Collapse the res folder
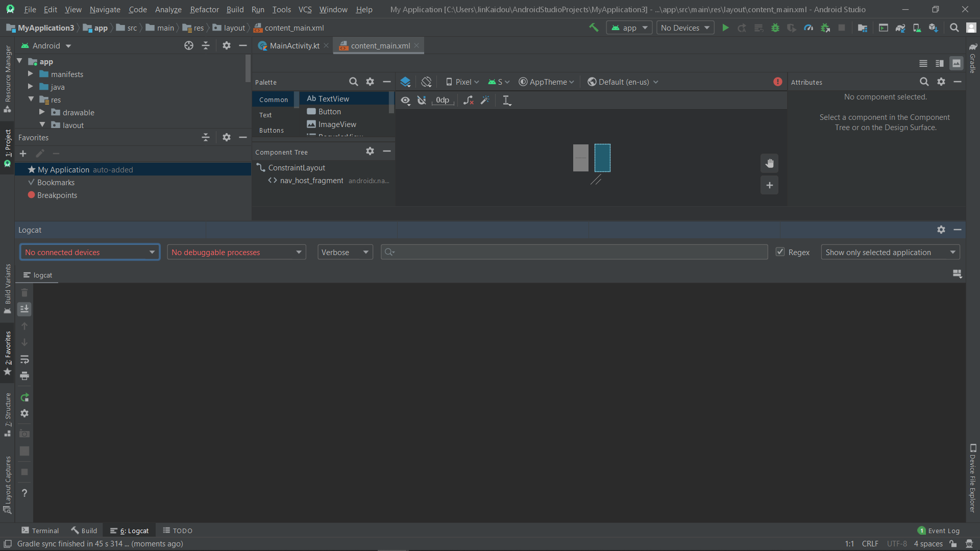This screenshot has width=980, height=551. pos(31,99)
